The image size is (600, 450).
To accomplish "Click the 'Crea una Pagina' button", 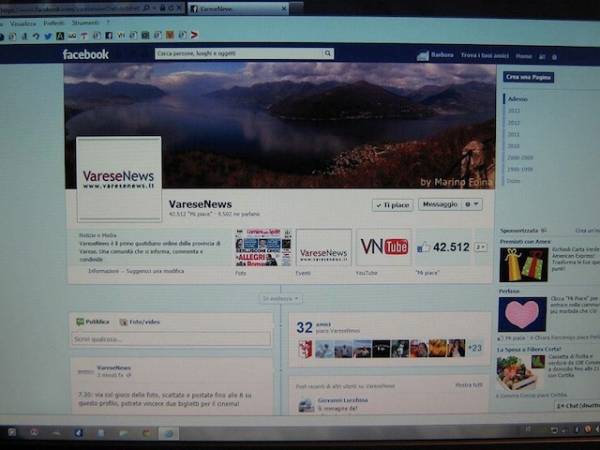I will (x=528, y=77).
